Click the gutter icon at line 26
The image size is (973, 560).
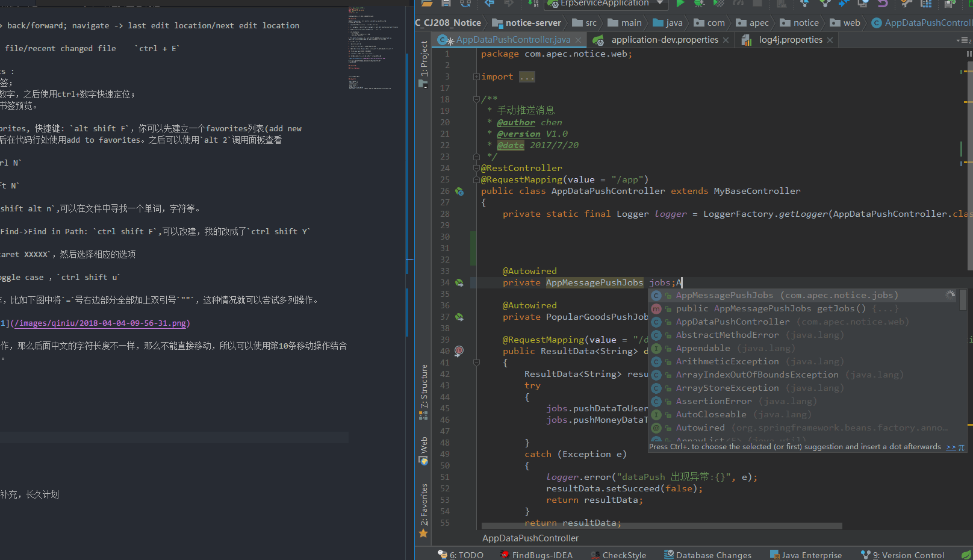459,191
